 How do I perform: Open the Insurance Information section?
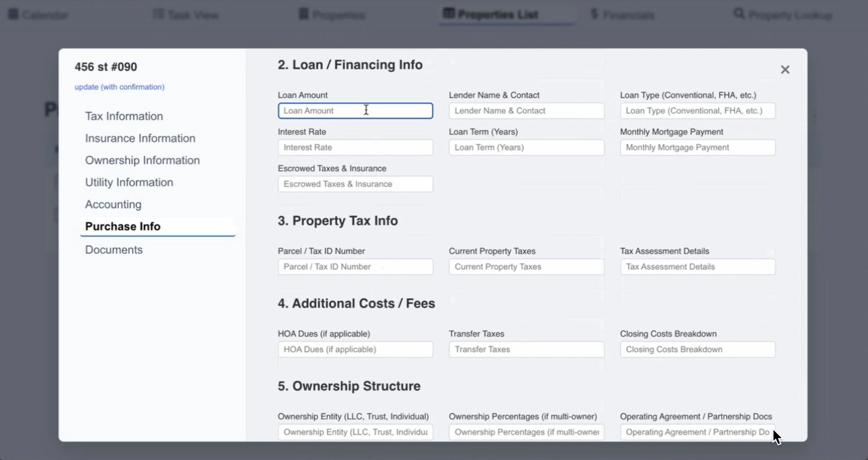(140, 138)
